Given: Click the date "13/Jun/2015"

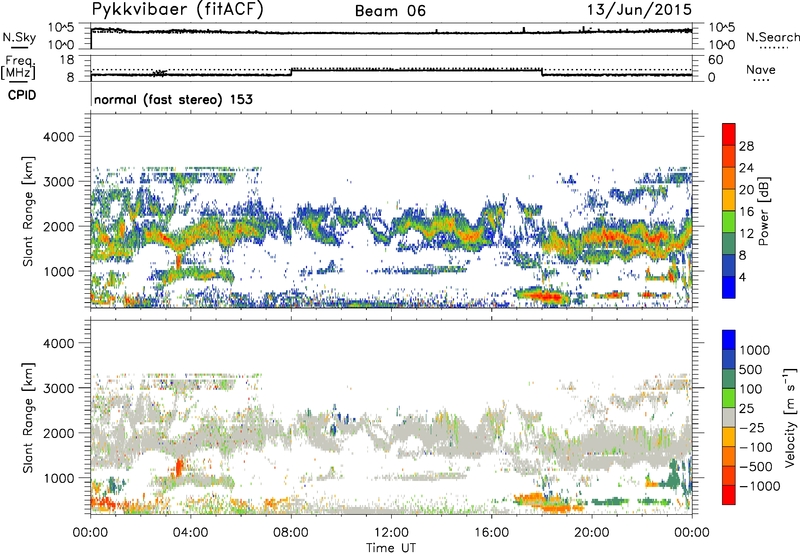Looking at the screenshot, I should click(x=639, y=10).
